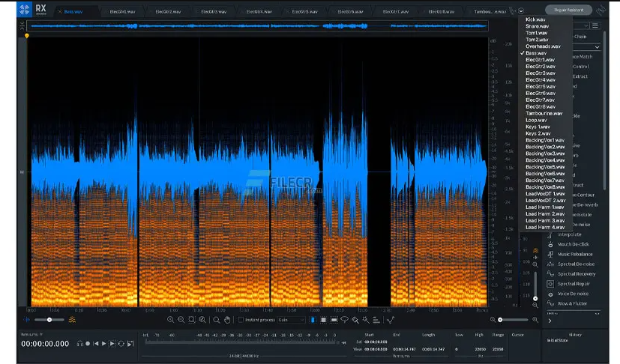620x364 pixels.
Task: Open the Gain instant process dropdown
Action: pyautogui.click(x=292, y=320)
